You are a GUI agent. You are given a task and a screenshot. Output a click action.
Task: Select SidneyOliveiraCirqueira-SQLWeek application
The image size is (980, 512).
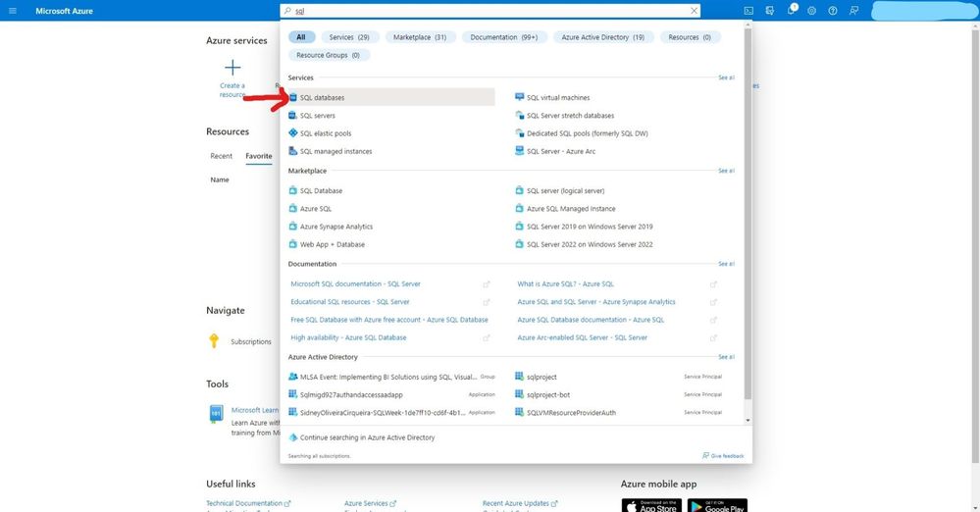[x=391, y=413]
